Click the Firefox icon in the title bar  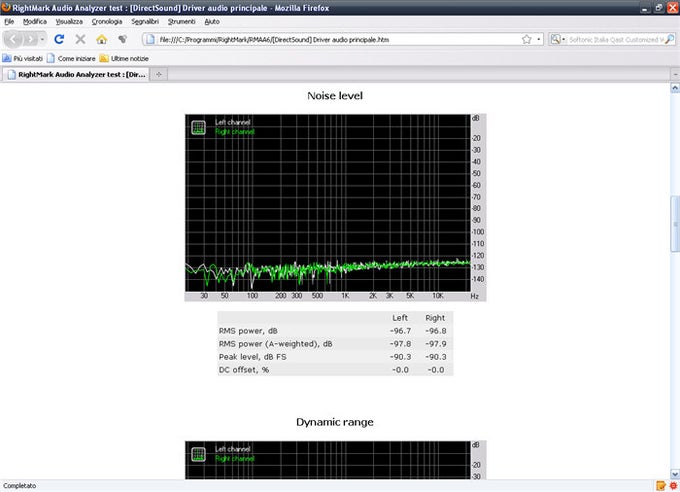point(6,7)
